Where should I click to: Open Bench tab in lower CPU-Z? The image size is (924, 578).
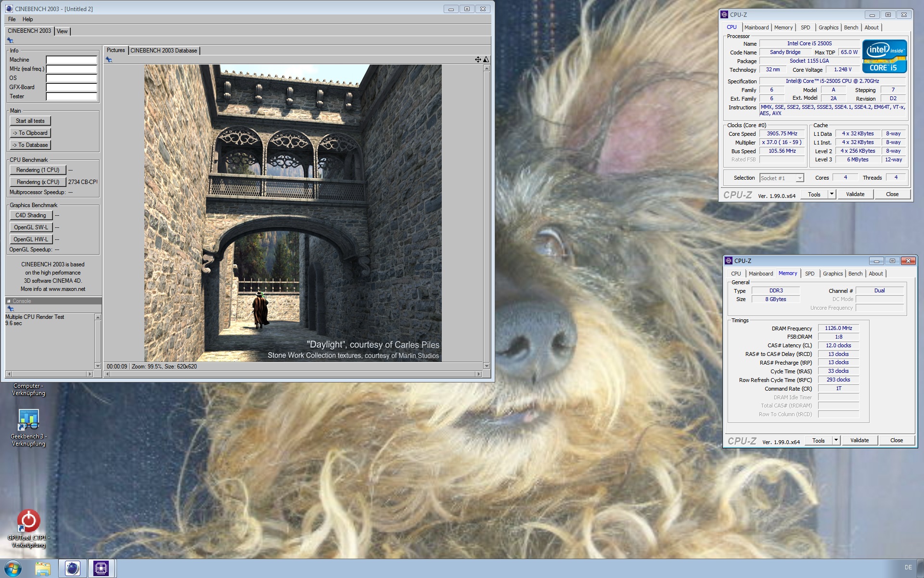tap(855, 274)
